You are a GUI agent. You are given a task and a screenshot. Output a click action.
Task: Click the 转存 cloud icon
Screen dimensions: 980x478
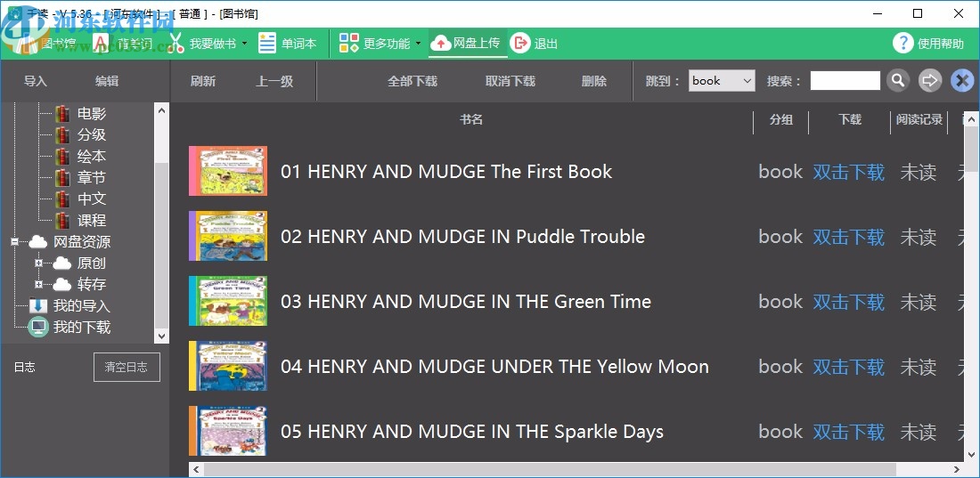click(x=61, y=284)
